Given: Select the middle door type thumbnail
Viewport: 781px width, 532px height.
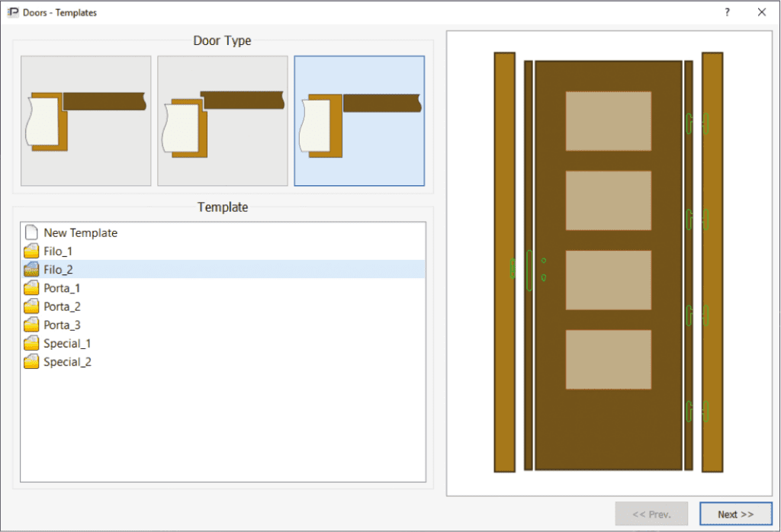Looking at the screenshot, I should (x=223, y=121).
